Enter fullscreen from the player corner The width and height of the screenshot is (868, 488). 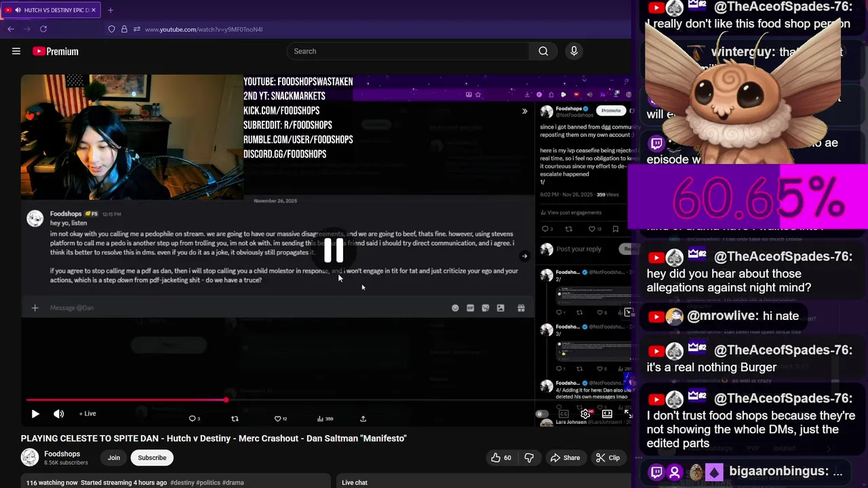pyautogui.click(x=628, y=413)
